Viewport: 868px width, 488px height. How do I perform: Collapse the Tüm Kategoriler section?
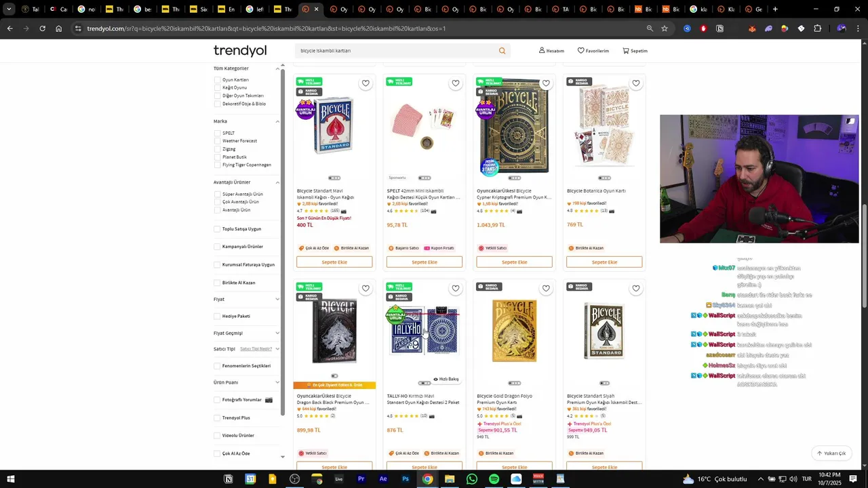(277, 68)
